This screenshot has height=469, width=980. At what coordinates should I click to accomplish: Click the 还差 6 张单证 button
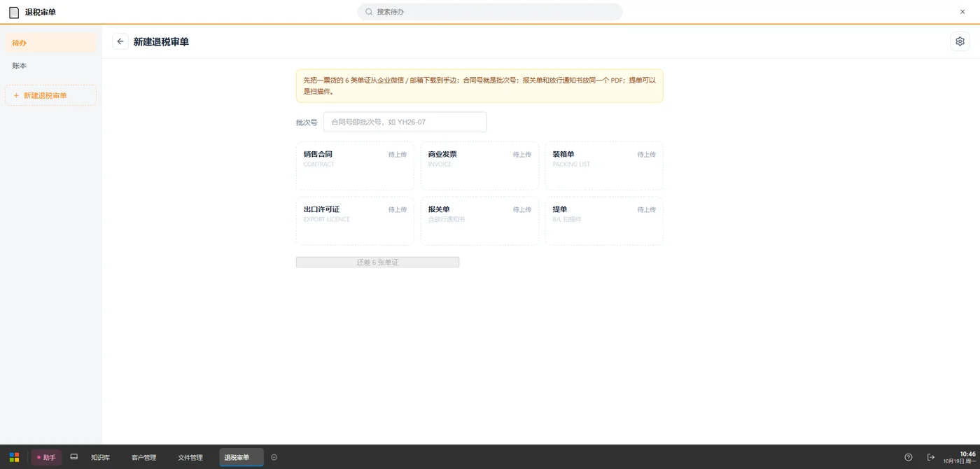coord(377,262)
